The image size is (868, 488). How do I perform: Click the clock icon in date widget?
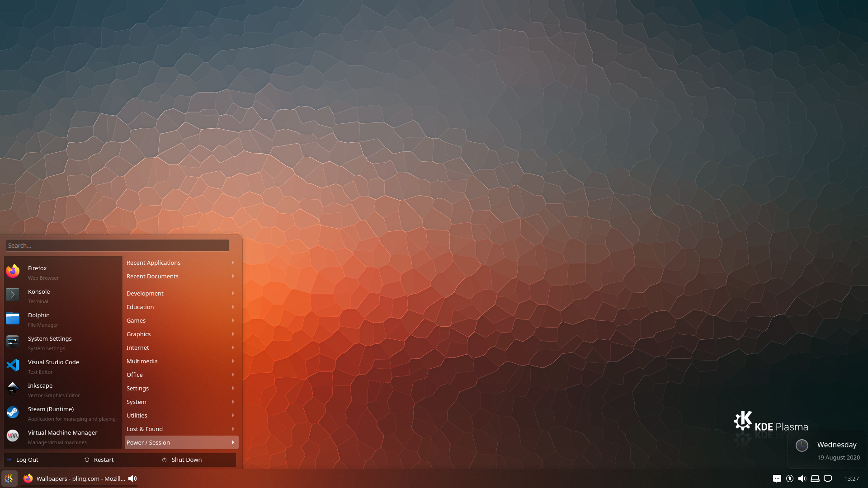[802, 446]
